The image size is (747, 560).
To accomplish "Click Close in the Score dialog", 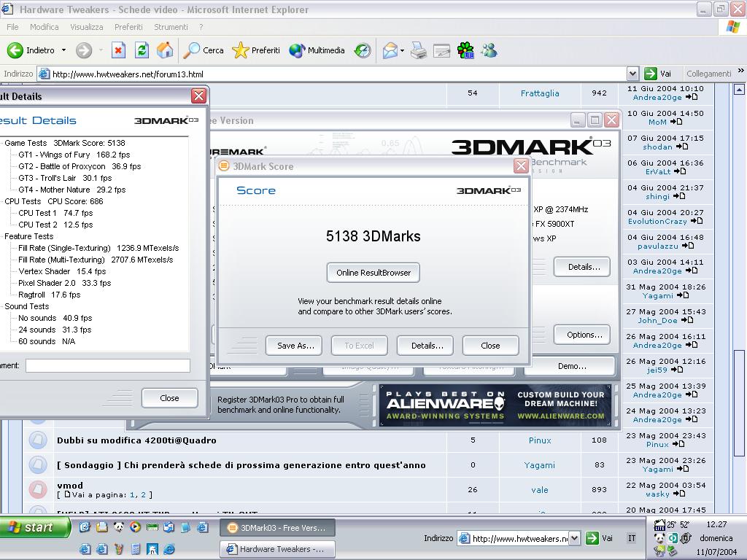I will point(491,346).
